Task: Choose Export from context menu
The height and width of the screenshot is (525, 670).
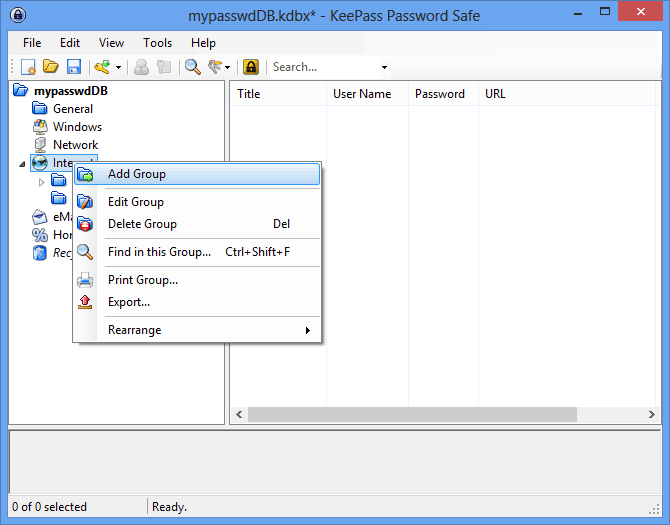Action: coord(197,302)
